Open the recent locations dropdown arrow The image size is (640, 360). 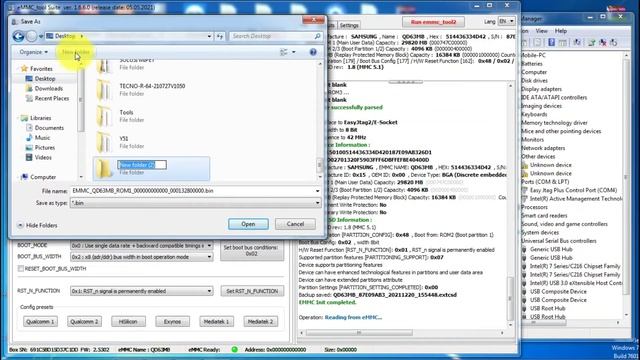click(41, 36)
